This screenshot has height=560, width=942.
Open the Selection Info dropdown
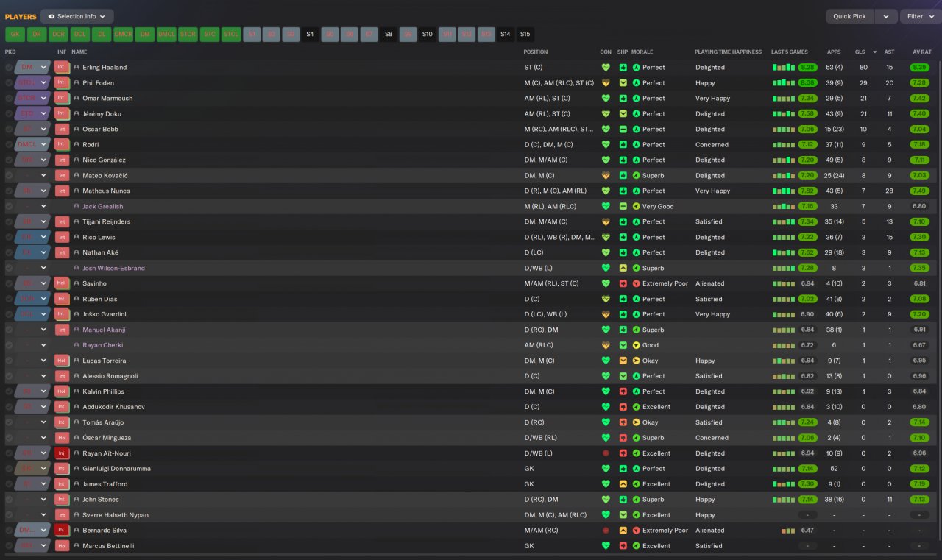77,16
